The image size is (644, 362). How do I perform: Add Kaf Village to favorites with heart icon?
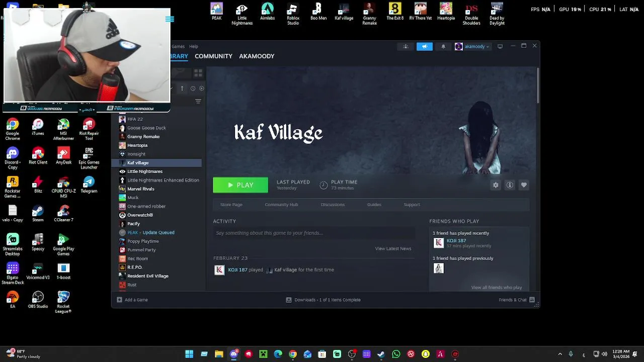[524, 185]
